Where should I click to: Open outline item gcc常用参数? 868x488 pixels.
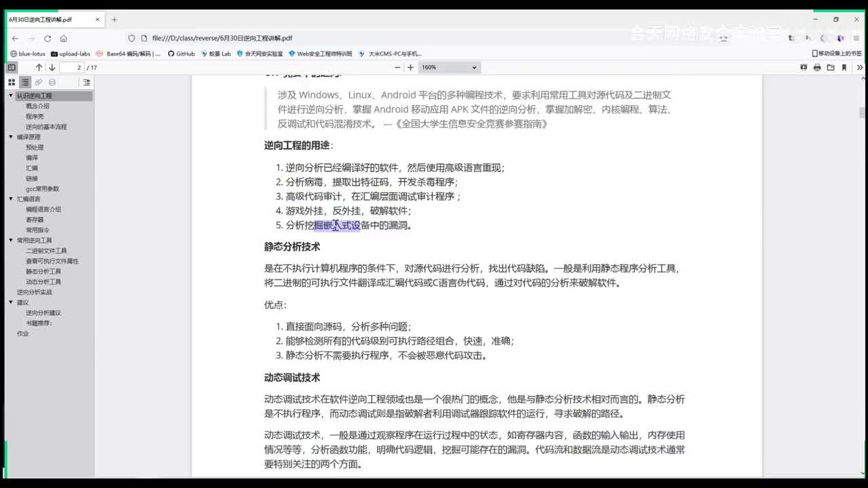(x=42, y=189)
